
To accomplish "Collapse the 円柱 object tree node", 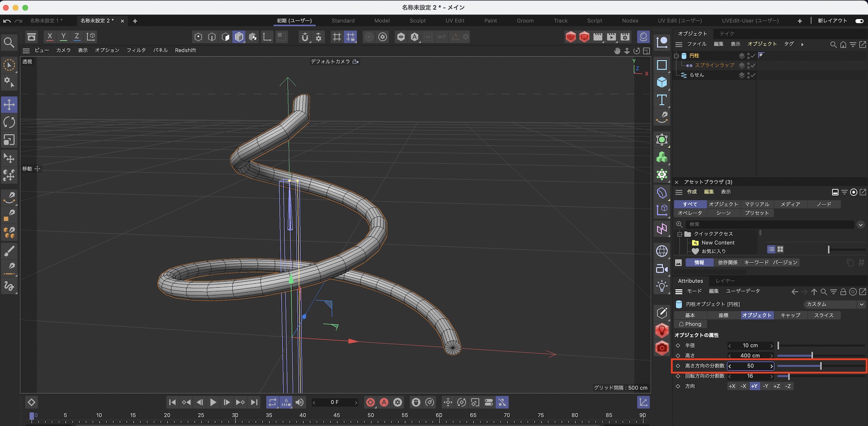I will 676,56.
